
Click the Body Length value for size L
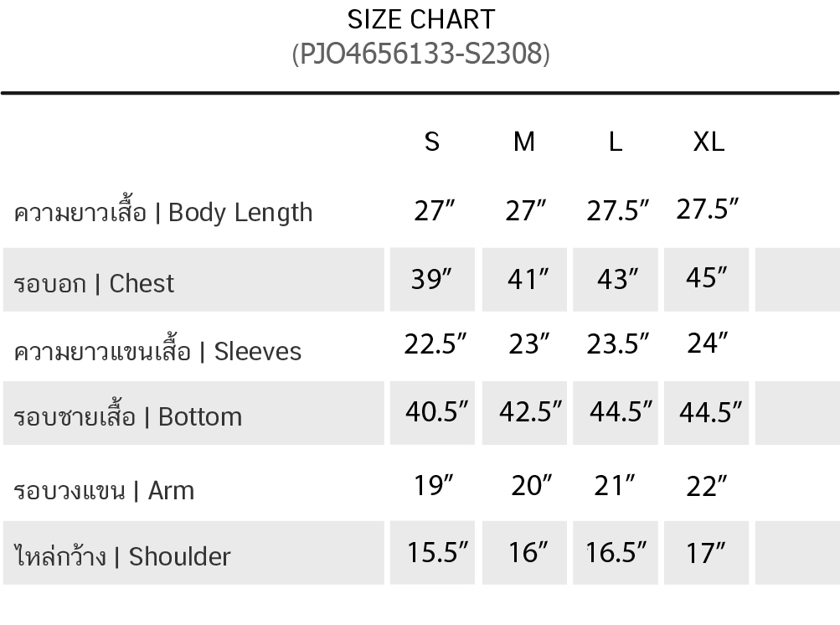618,210
